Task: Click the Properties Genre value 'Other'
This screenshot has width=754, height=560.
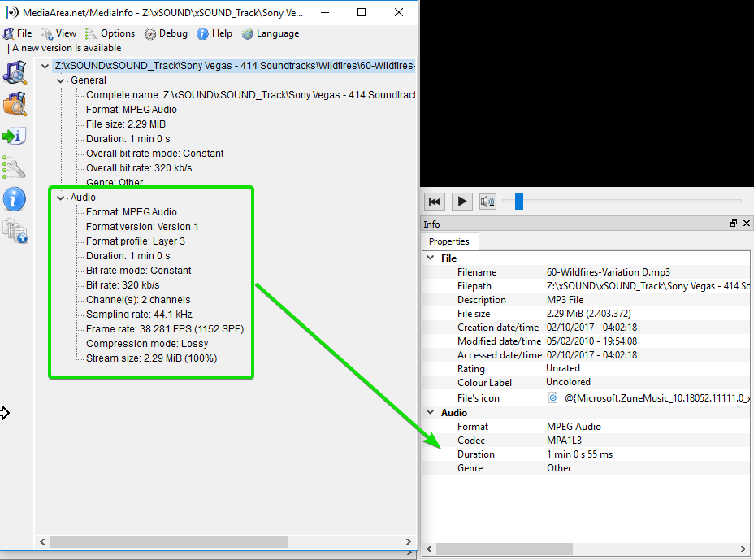Action: (559, 468)
